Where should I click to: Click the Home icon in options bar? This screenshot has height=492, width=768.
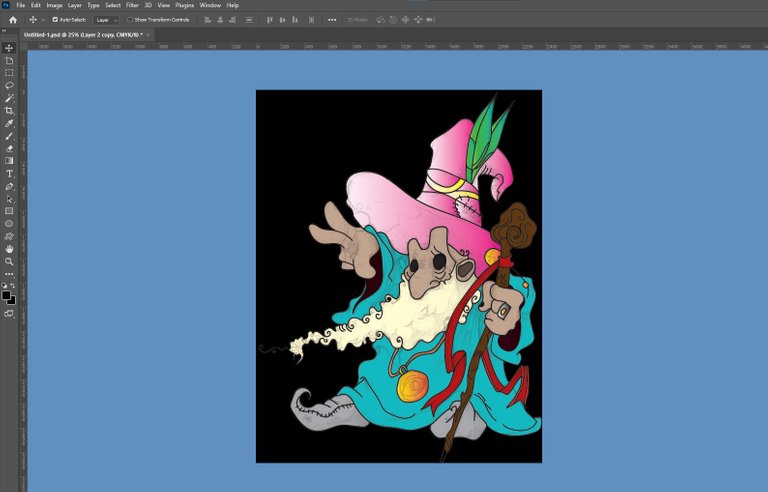tap(13, 20)
